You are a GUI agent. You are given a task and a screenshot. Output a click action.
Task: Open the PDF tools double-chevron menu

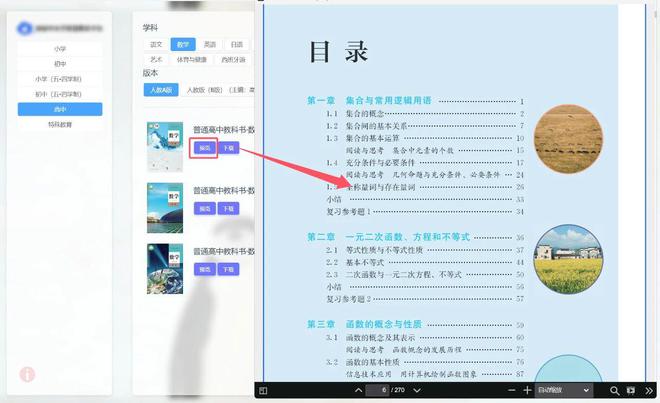(x=649, y=390)
